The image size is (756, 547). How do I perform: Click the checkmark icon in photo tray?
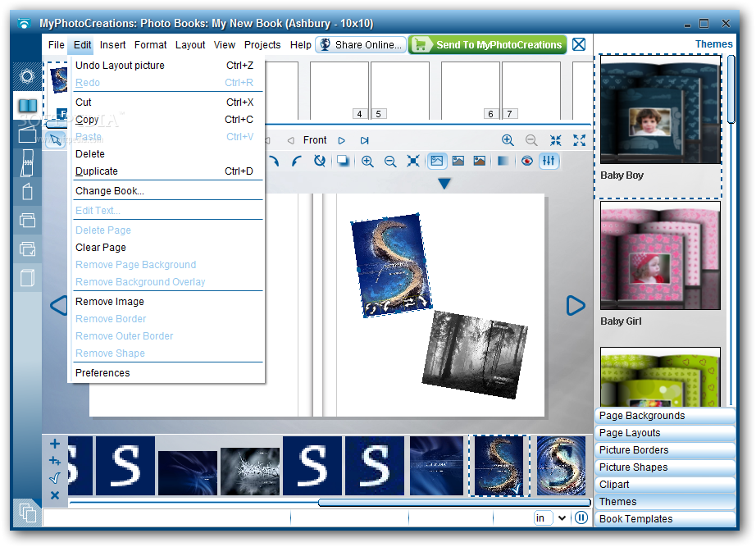[55, 478]
